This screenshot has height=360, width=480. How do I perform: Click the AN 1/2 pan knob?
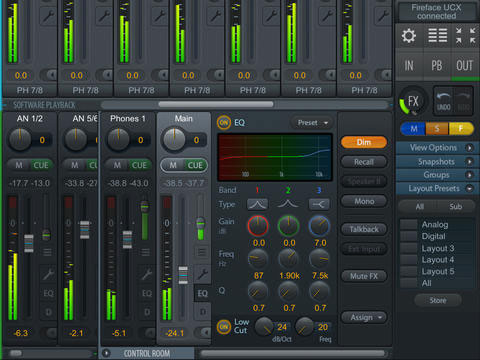[x=20, y=139]
